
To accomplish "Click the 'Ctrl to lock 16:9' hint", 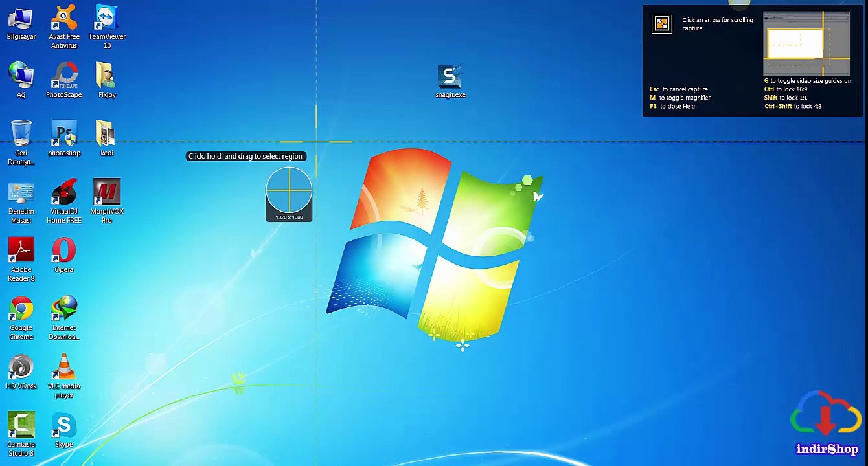I will 786,89.
